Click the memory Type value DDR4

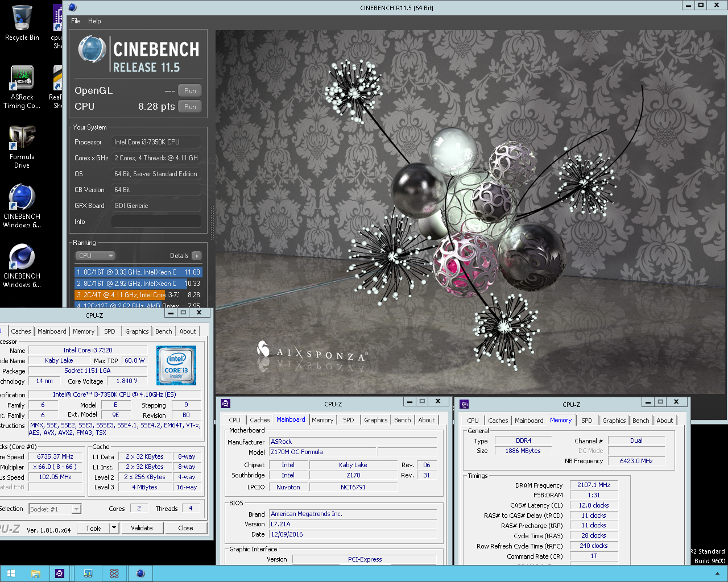523,440
